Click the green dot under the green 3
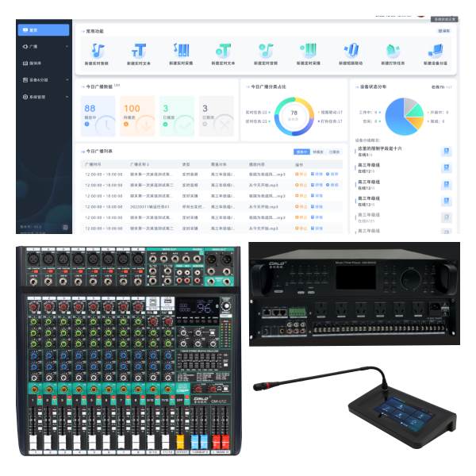This screenshot has height=476, width=476. [166, 124]
